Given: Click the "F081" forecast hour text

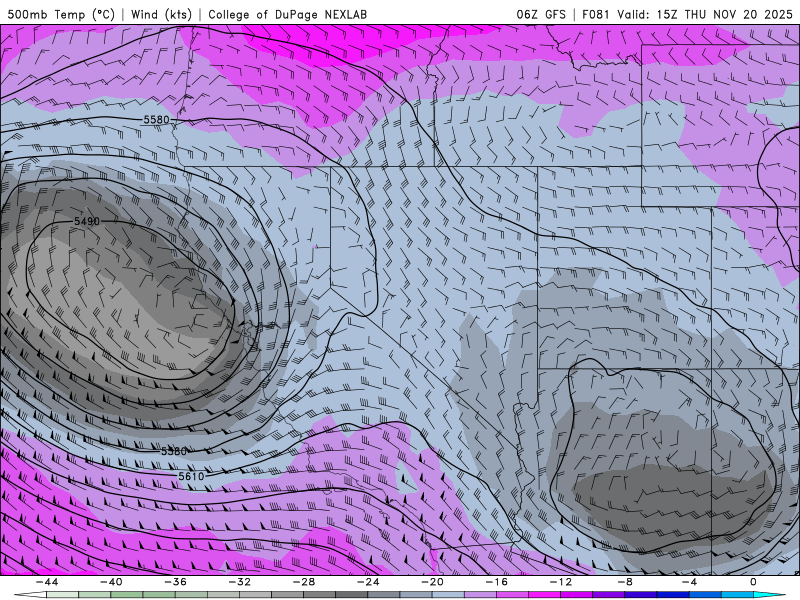Looking at the screenshot, I should pyautogui.click(x=596, y=14).
